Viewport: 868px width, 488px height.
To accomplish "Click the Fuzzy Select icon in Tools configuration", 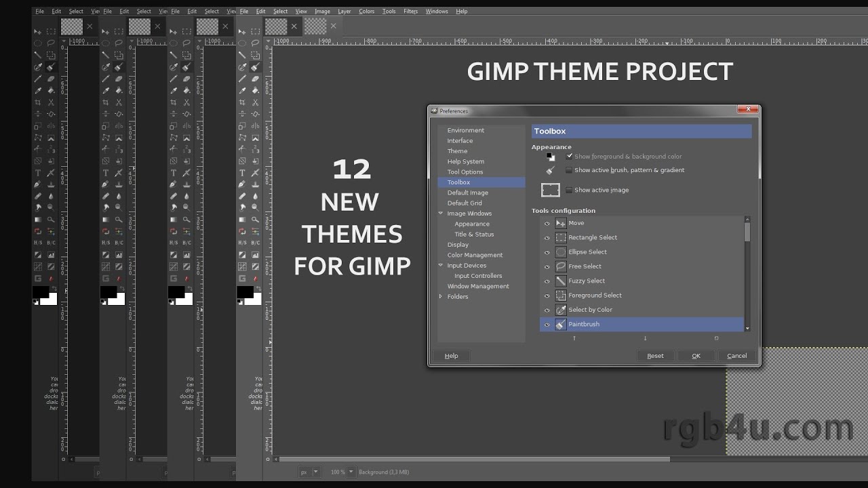I will 561,281.
